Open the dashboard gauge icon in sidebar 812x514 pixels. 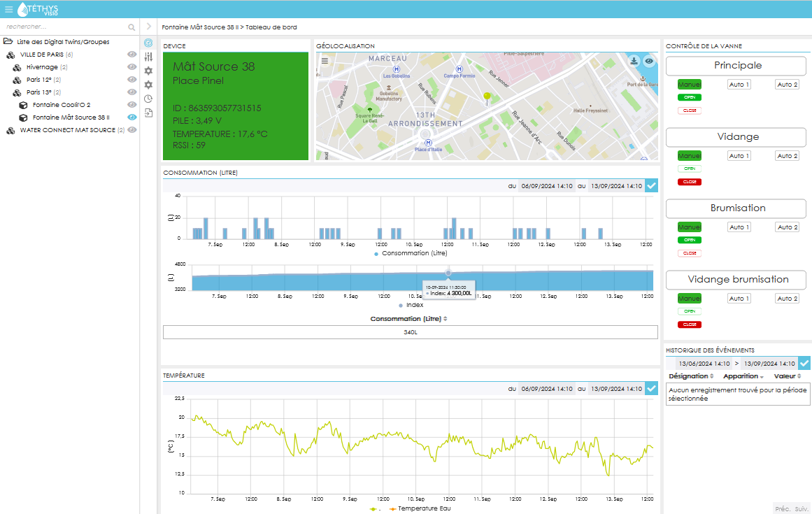pyautogui.click(x=149, y=43)
